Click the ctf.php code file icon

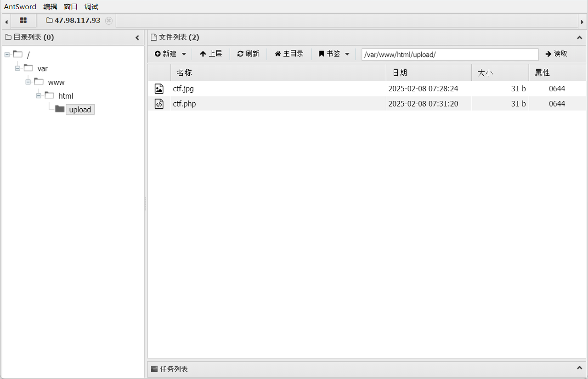point(159,104)
